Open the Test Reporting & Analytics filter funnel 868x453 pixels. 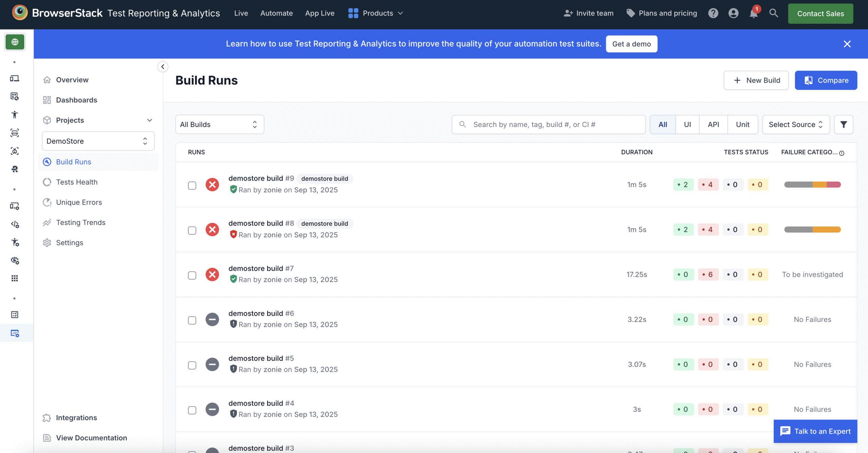pyautogui.click(x=844, y=124)
